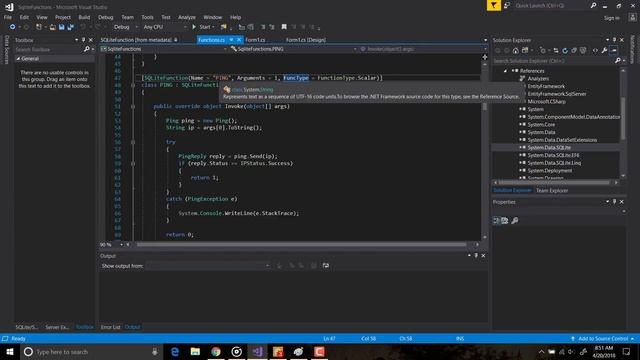This screenshot has width=640, height=360.
Task: Open Windows Start menu
Action: tap(10, 352)
